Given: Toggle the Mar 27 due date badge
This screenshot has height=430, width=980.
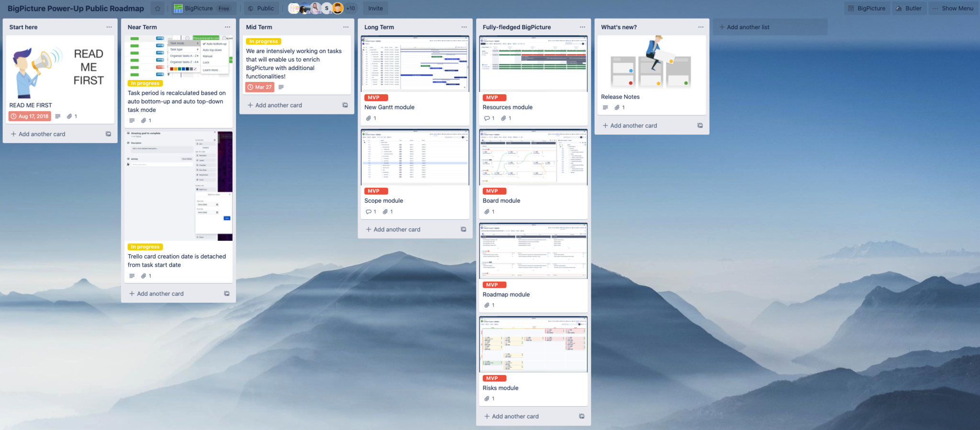Looking at the screenshot, I should click(x=260, y=87).
